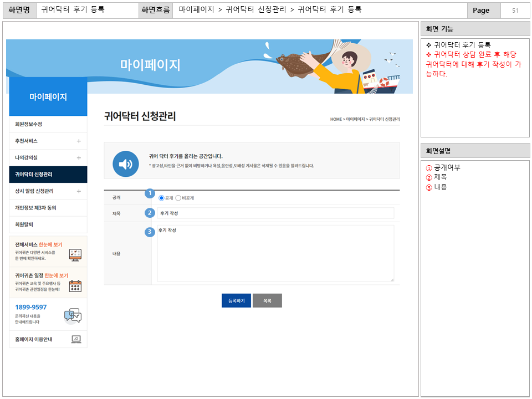This screenshot has height=399, width=532.
Task: Click the 등록하기 submit button
Action: tap(236, 300)
